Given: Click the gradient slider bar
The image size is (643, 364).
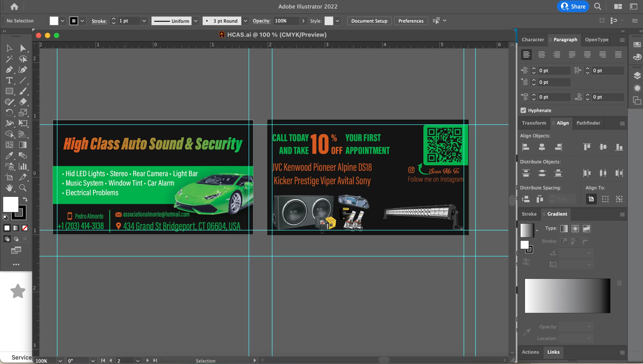Looking at the screenshot, I should [567, 296].
